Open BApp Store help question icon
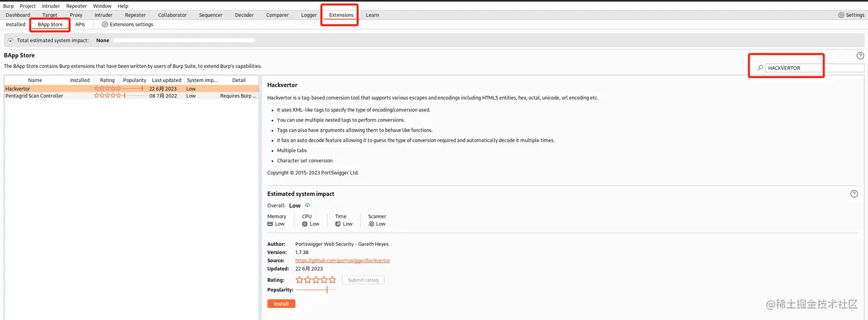This screenshot has width=868, height=320. [x=860, y=56]
